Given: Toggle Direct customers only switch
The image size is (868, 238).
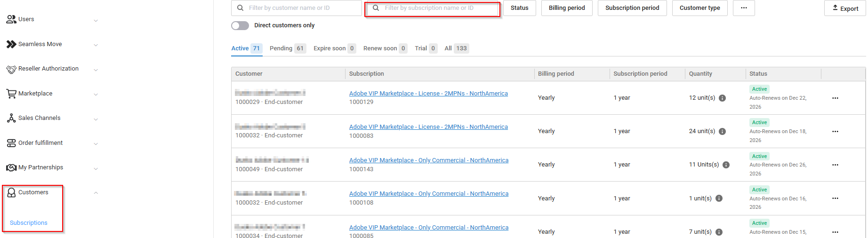Looking at the screenshot, I should [240, 25].
